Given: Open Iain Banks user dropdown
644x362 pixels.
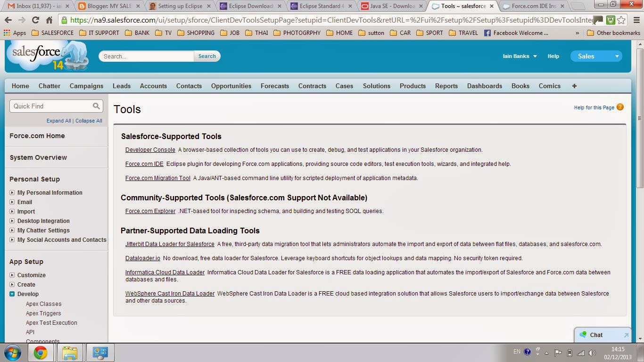Looking at the screenshot, I should (x=520, y=56).
